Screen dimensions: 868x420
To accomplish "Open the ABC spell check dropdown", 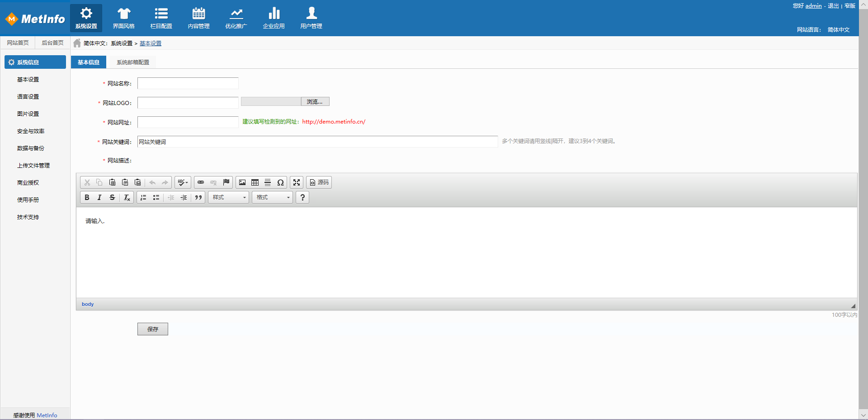I will coord(183,182).
